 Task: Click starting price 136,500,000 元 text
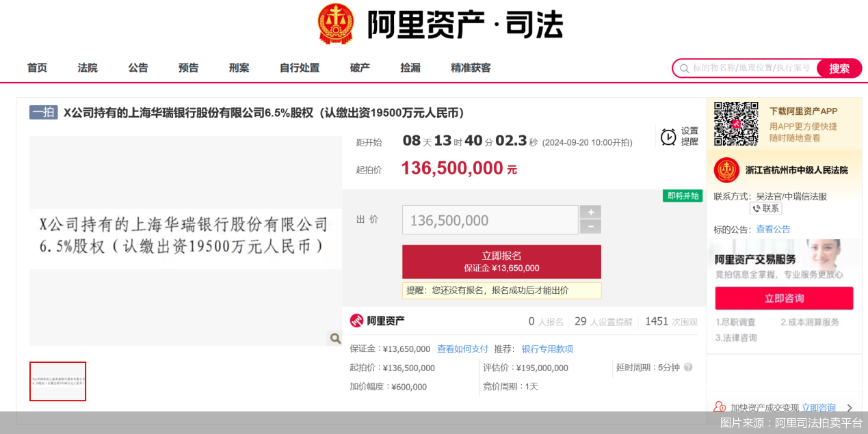pyautogui.click(x=459, y=168)
